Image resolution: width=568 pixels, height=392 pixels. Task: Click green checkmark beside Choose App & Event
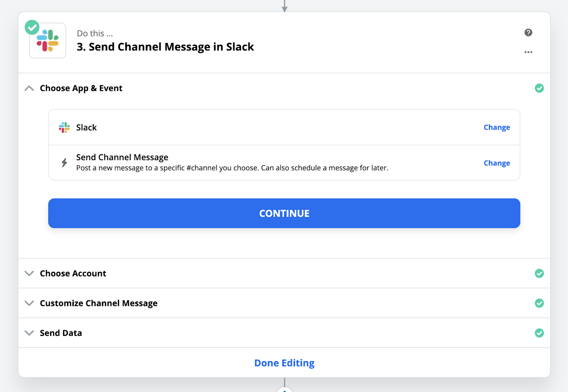539,88
